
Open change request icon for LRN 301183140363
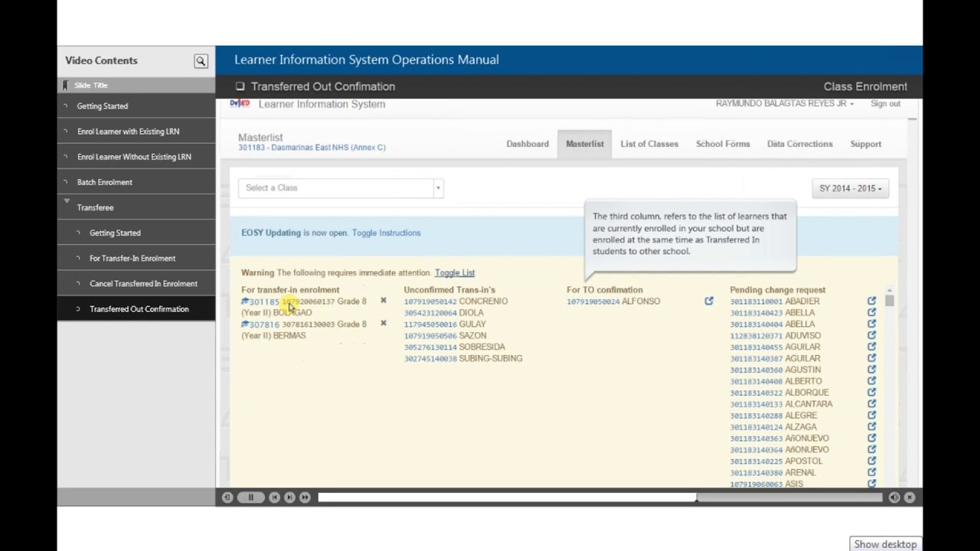pyautogui.click(x=871, y=439)
